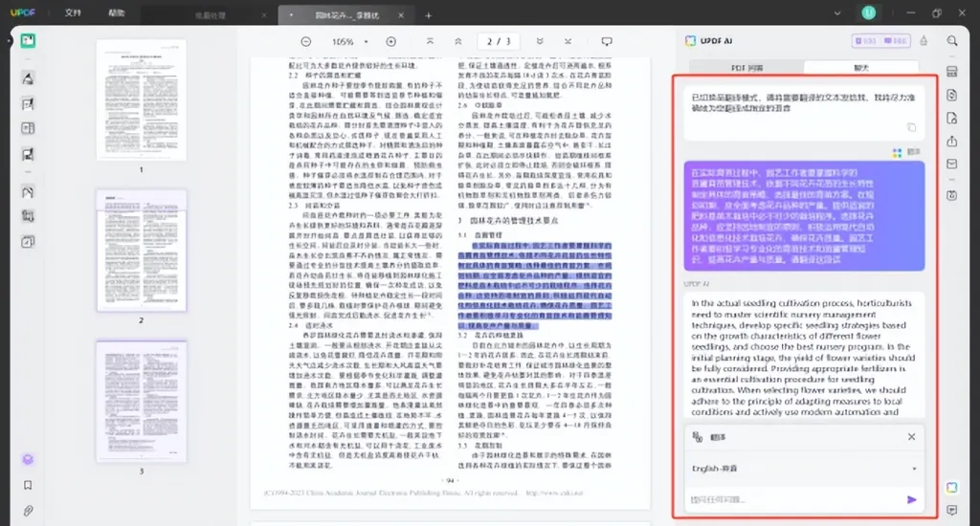
Task: Click the send by email envelope icon
Action: click(x=952, y=164)
